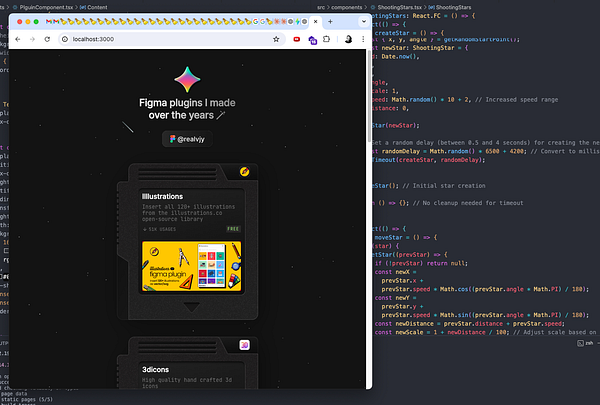Click the forward navigation arrow in Chrome
The height and width of the screenshot is (405, 600).
pos(32,39)
